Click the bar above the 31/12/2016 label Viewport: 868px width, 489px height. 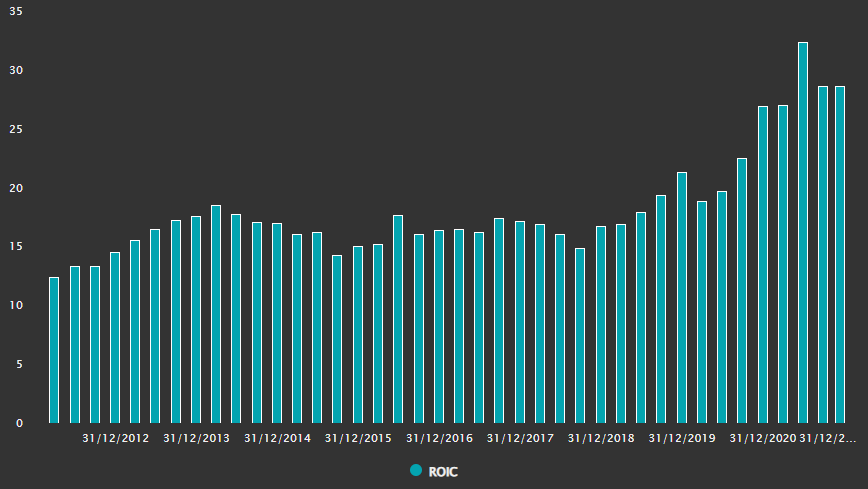tap(439, 327)
